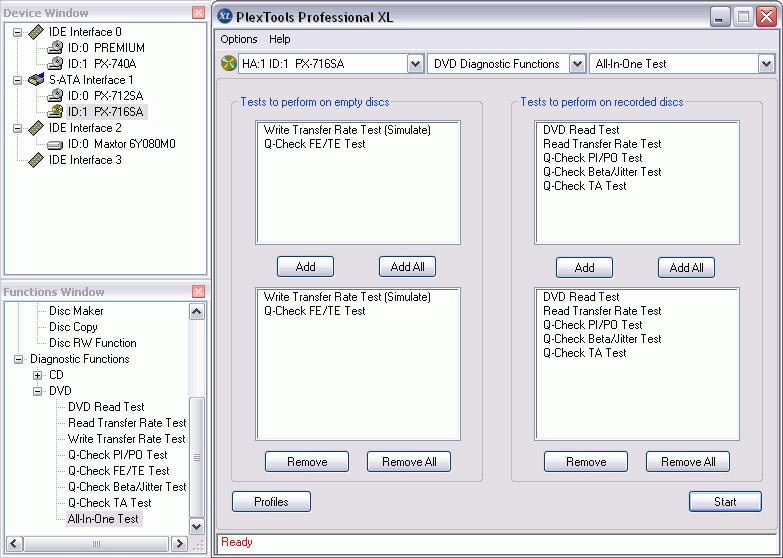Image resolution: width=783 pixels, height=558 pixels.
Task: Open the Help menu
Action: coord(280,39)
